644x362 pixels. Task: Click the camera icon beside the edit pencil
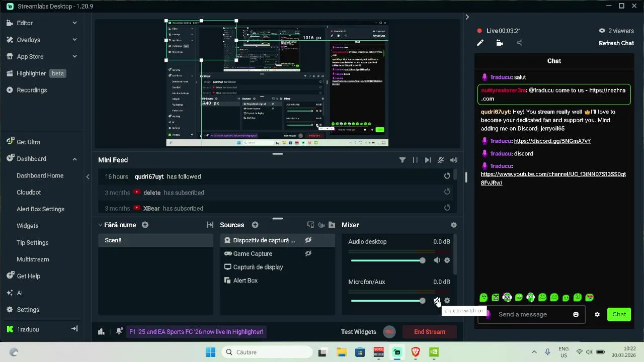[500, 43]
